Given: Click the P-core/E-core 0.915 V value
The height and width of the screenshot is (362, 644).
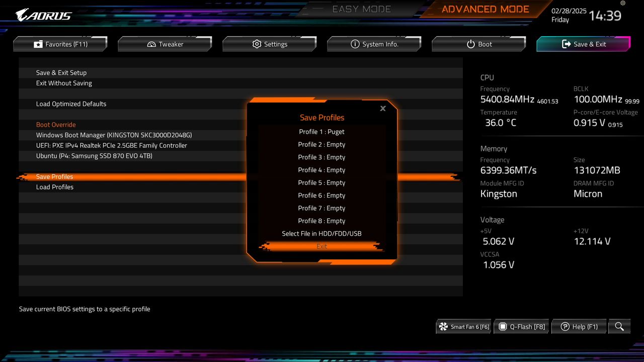Looking at the screenshot, I should [589, 123].
